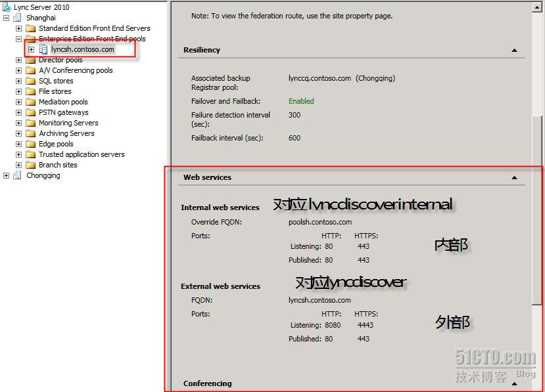Expand the PSTN gateways node
This screenshot has width=545, height=392.
[19, 112]
